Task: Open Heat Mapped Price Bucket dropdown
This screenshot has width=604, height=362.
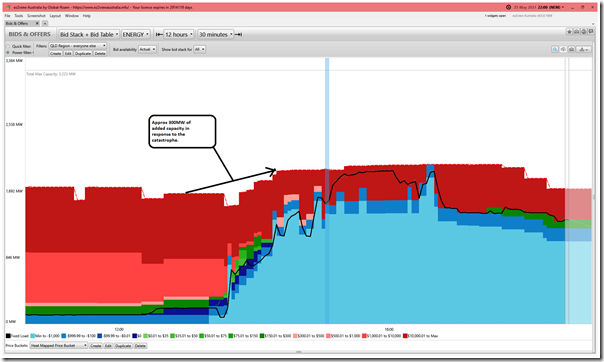Action: [x=59, y=346]
